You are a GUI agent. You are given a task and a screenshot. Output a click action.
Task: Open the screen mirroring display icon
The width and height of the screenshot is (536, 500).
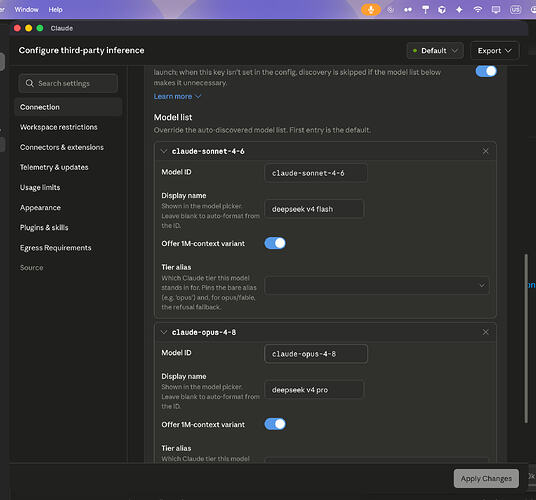pyautogui.click(x=496, y=10)
